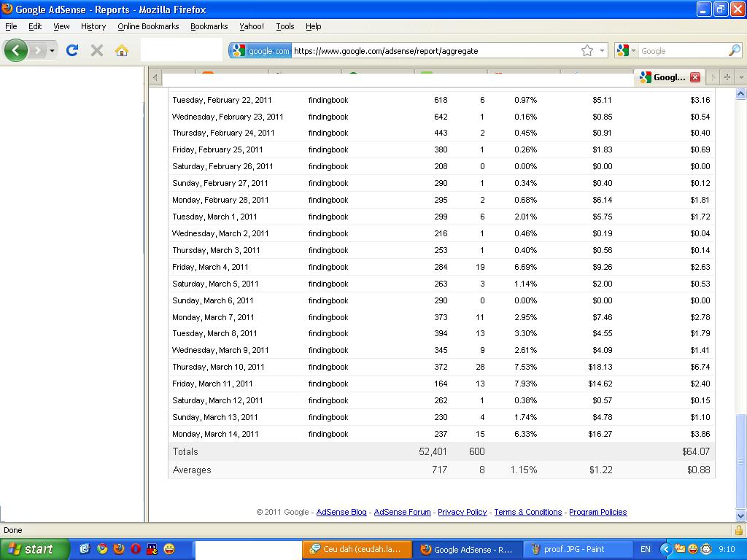Open the Terms & Conditions link
Image resolution: width=747 pixels, height=560 pixels.
tap(528, 512)
